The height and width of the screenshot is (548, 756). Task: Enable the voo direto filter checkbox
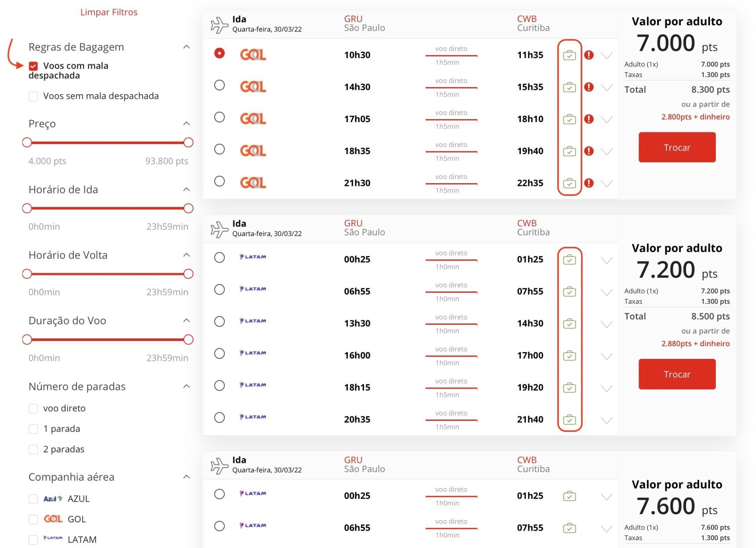pyautogui.click(x=33, y=409)
